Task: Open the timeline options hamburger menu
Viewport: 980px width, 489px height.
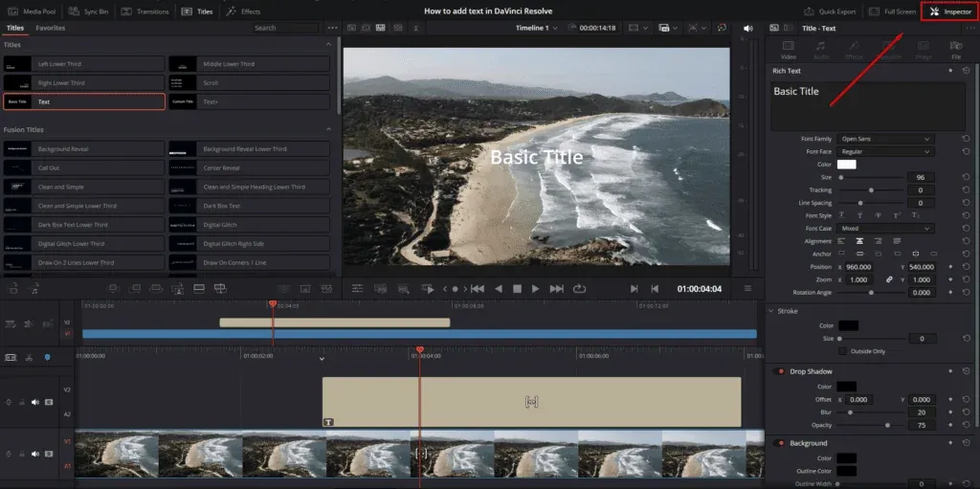Action: point(747,288)
